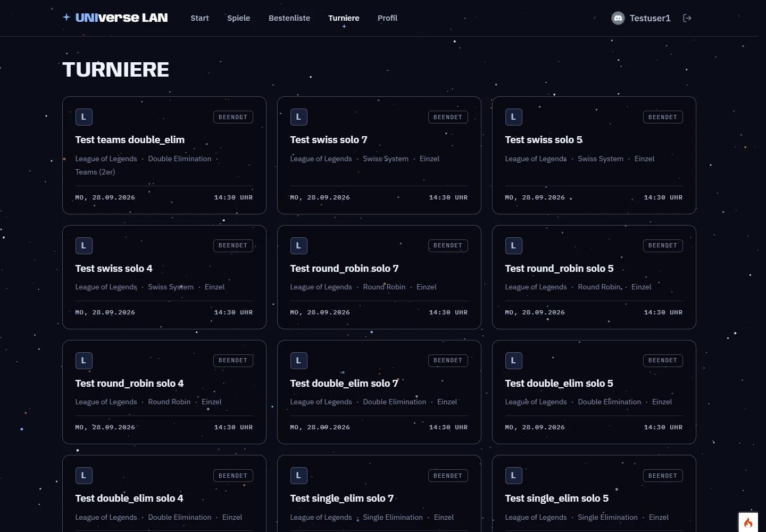Click "Double Elimination" on Test teams double_elim card
The height and width of the screenshot is (532, 766).
[x=180, y=159]
